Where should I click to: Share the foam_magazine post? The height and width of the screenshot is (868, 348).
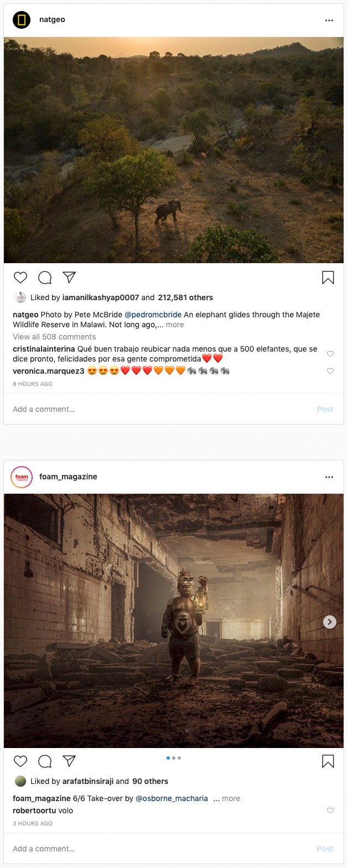click(69, 761)
